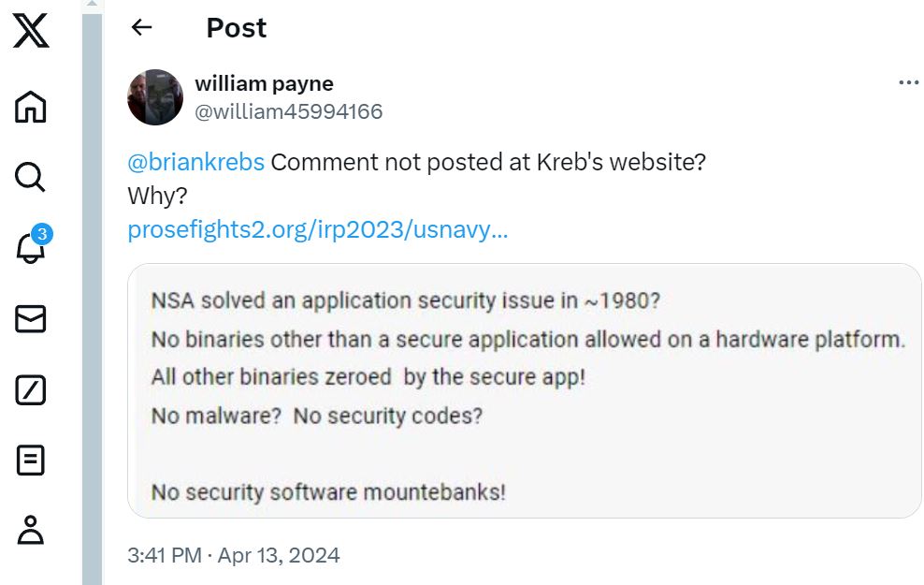Open the Profile person icon
The height and width of the screenshot is (585, 924).
coord(30,530)
